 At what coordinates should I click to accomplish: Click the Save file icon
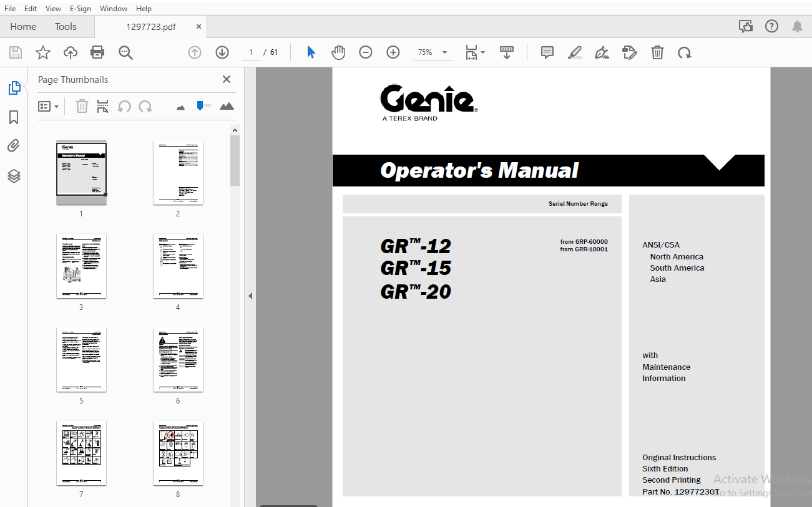16,52
